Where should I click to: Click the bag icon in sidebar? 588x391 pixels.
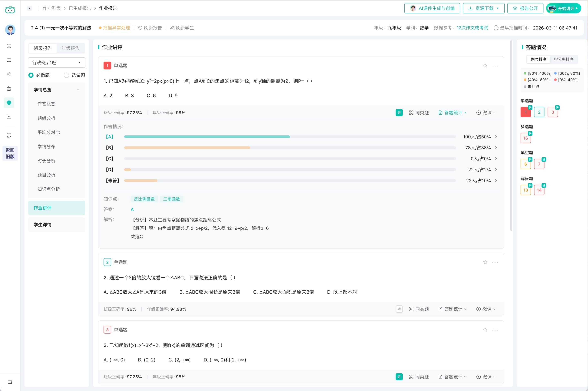pyautogui.click(x=9, y=88)
